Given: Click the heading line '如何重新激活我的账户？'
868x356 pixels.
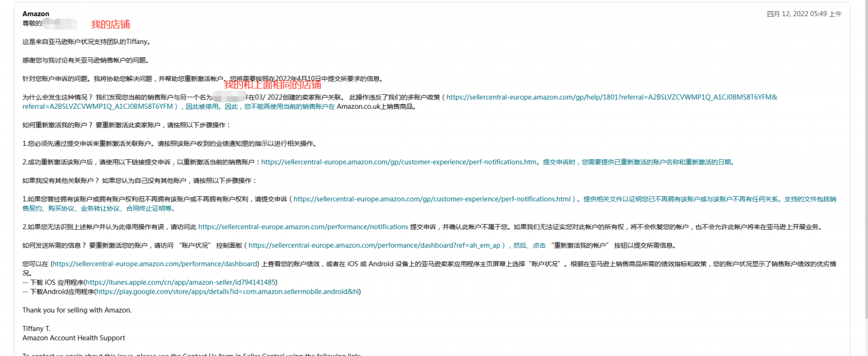Looking at the screenshot, I should point(126,125).
